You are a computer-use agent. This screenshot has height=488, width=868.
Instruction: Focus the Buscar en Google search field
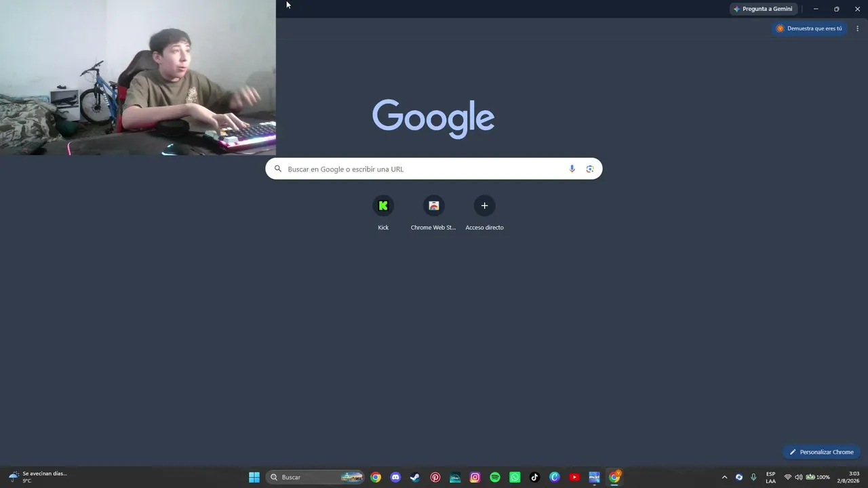pos(434,169)
